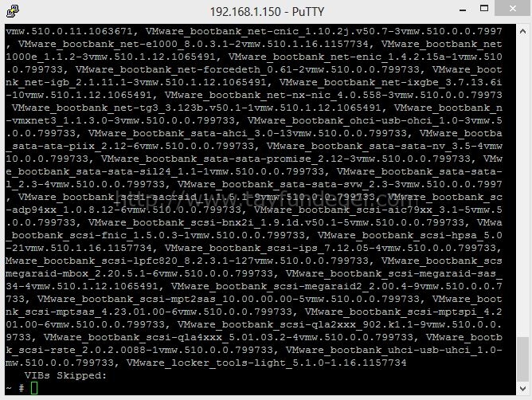
Task: Open the PuTTY system menu icon
Action: 13,11
